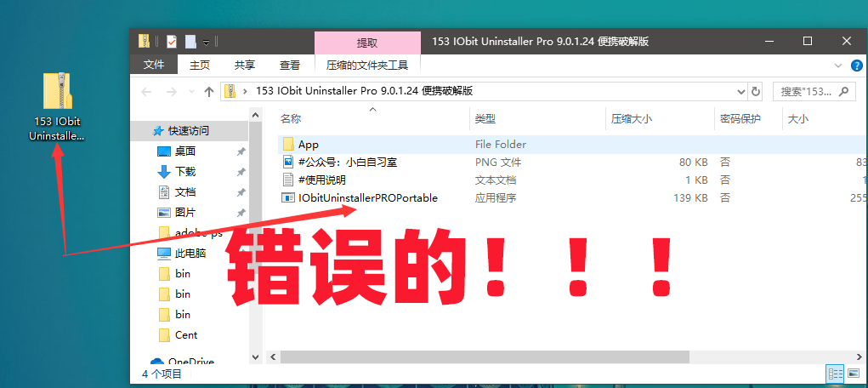Unpin 文档 via its pin icon
This screenshot has width=868, height=388.
pyautogui.click(x=241, y=192)
